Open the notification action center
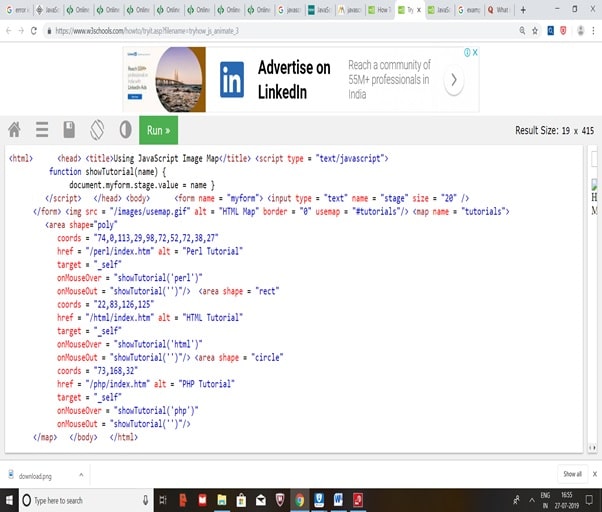602x512 pixels. (x=589, y=500)
